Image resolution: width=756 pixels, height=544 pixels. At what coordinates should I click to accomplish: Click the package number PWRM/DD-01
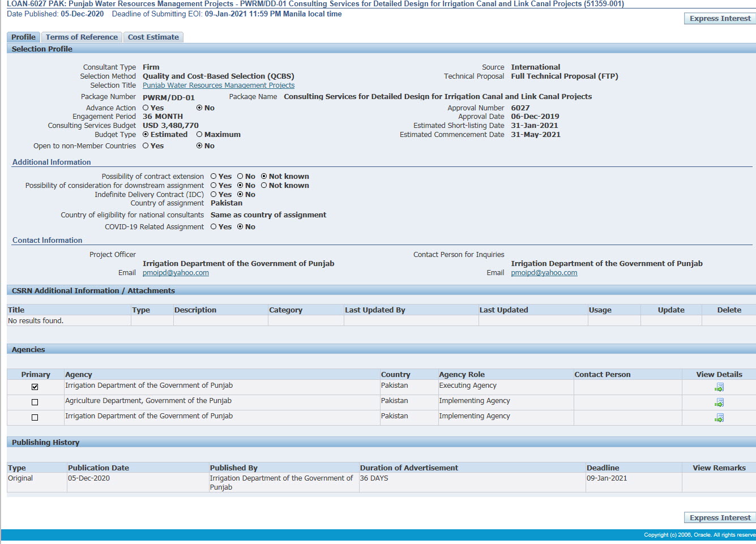pyautogui.click(x=169, y=97)
